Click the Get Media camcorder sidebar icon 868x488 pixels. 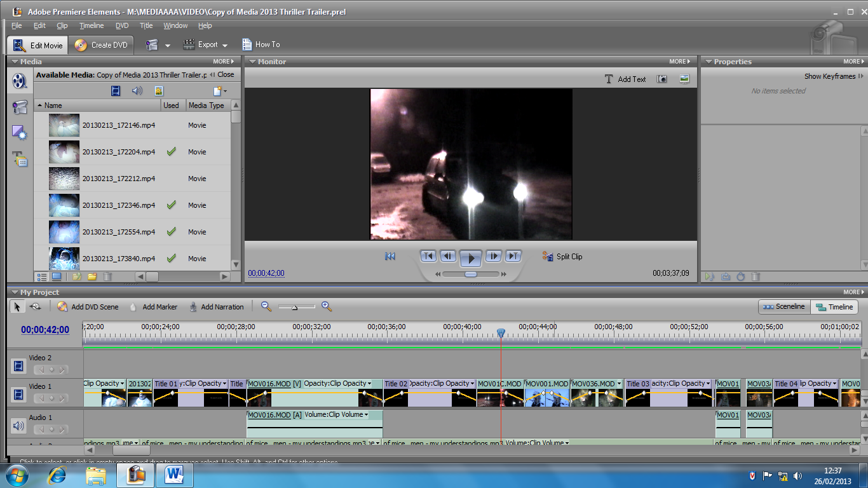20,107
